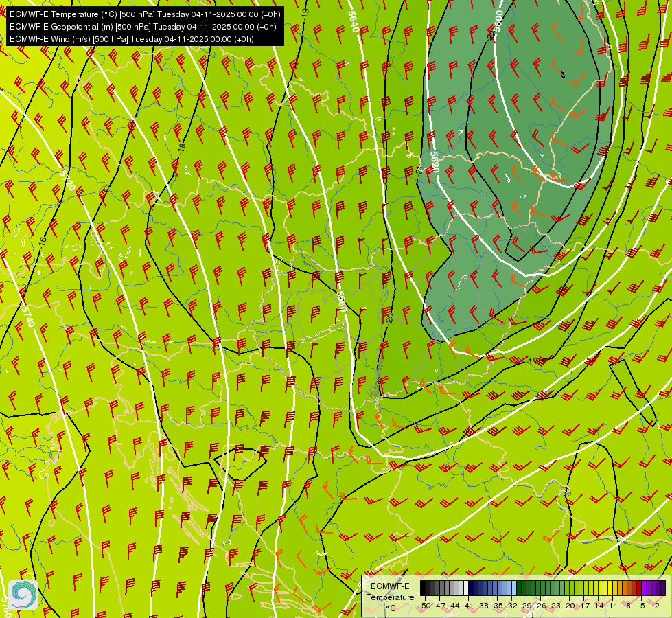Click the -29 tick label in the legend
The height and width of the screenshot is (618, 672).
click(x=525, y=606)
